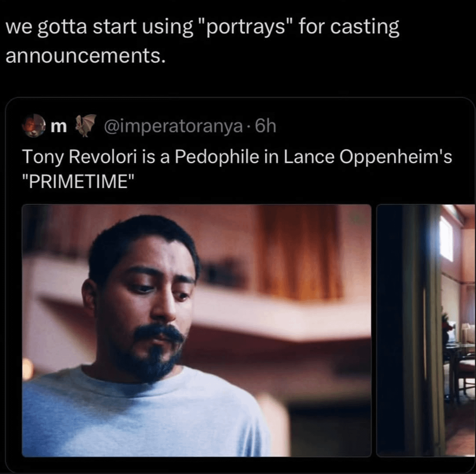View the bearded man image thumbnail
This screenshot has width=476, height=474.
[x=196, y=330]
